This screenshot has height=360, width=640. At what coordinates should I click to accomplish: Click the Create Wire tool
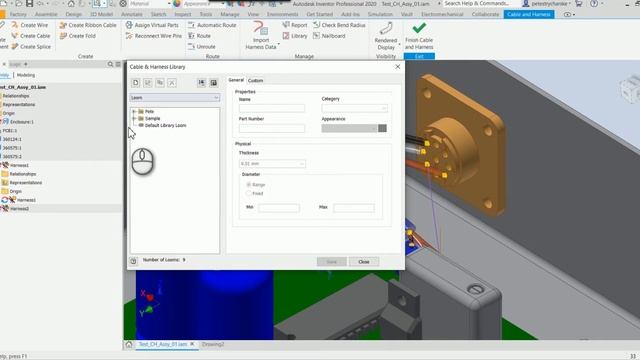click(x=29, y=25)
